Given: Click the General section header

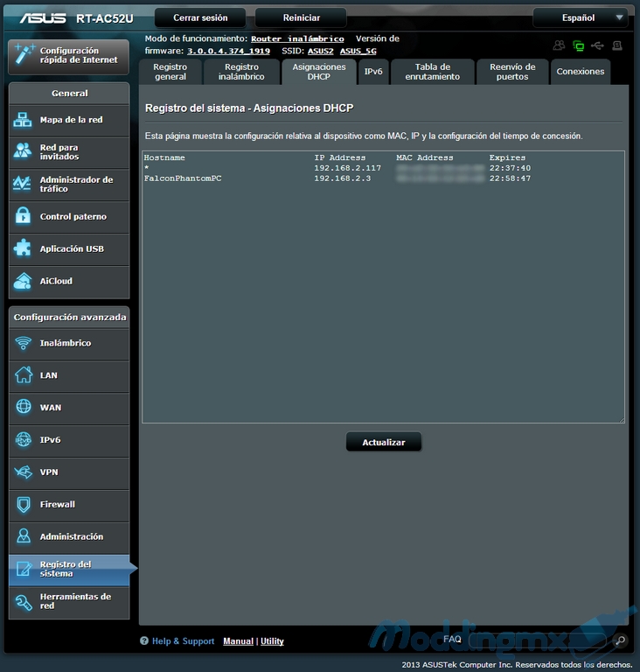Looking at the screenshot, I should (69, 93).
